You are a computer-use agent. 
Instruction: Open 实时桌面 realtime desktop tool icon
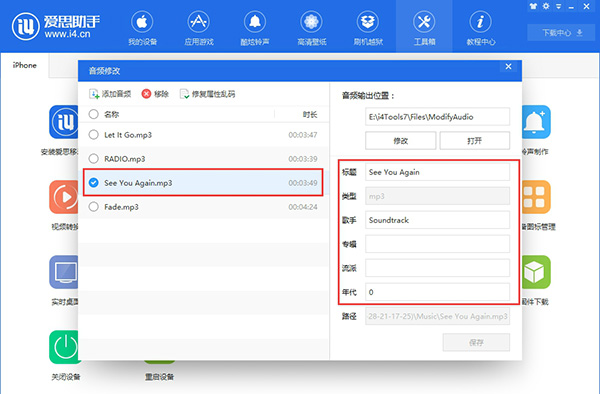tap(64, 272)
